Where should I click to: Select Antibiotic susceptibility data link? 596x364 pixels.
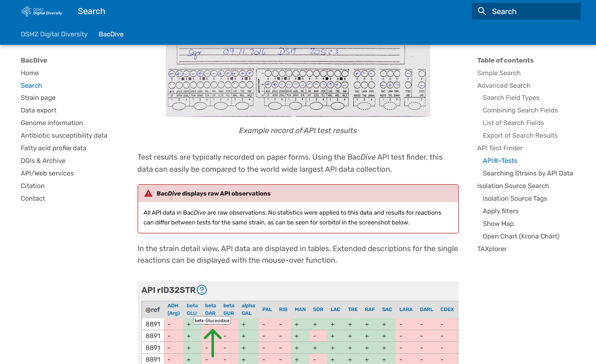click(64, 135)
